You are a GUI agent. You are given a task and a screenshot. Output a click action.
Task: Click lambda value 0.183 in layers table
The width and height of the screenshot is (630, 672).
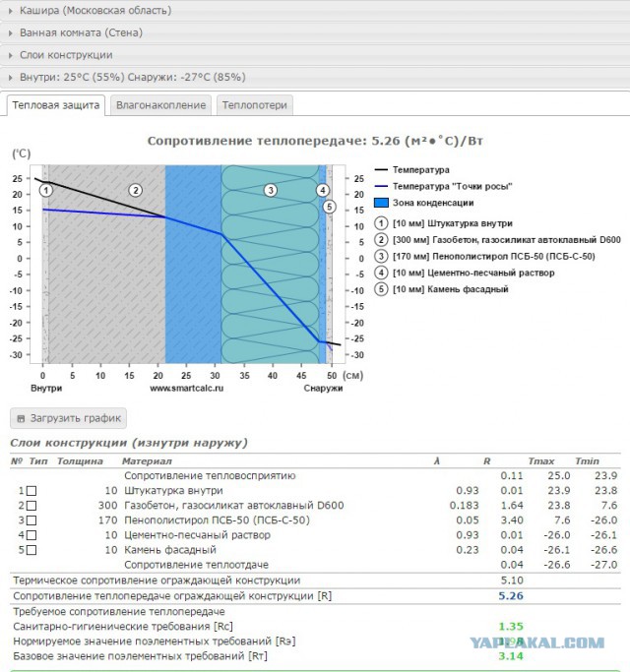(464, 506)
